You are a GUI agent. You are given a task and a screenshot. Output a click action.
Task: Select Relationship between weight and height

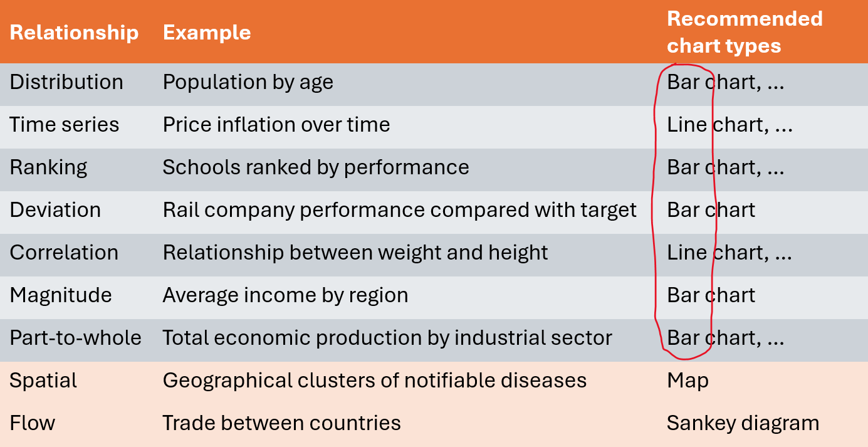click(x=355, y=253)
